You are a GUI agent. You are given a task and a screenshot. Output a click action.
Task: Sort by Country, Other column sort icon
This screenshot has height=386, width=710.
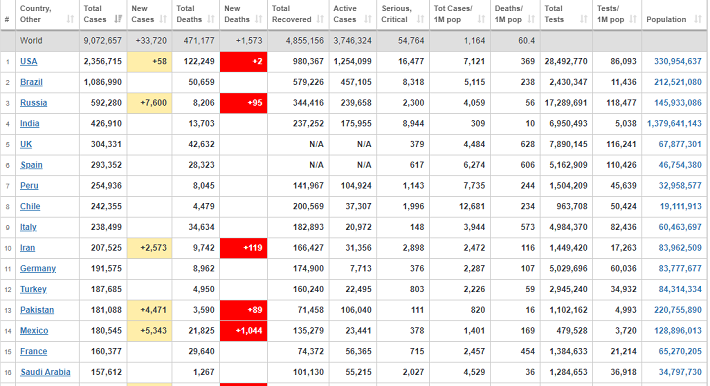(70, 19)
